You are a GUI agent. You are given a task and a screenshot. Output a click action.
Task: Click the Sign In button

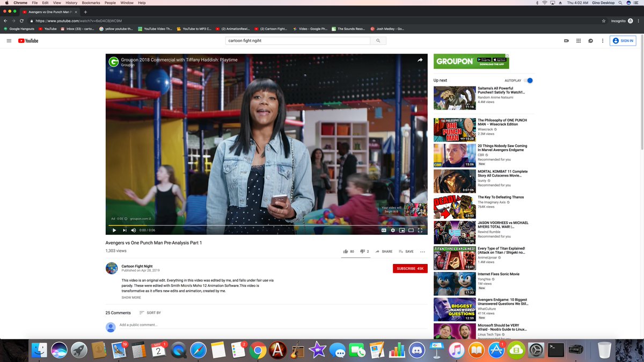tap(623, 41)
